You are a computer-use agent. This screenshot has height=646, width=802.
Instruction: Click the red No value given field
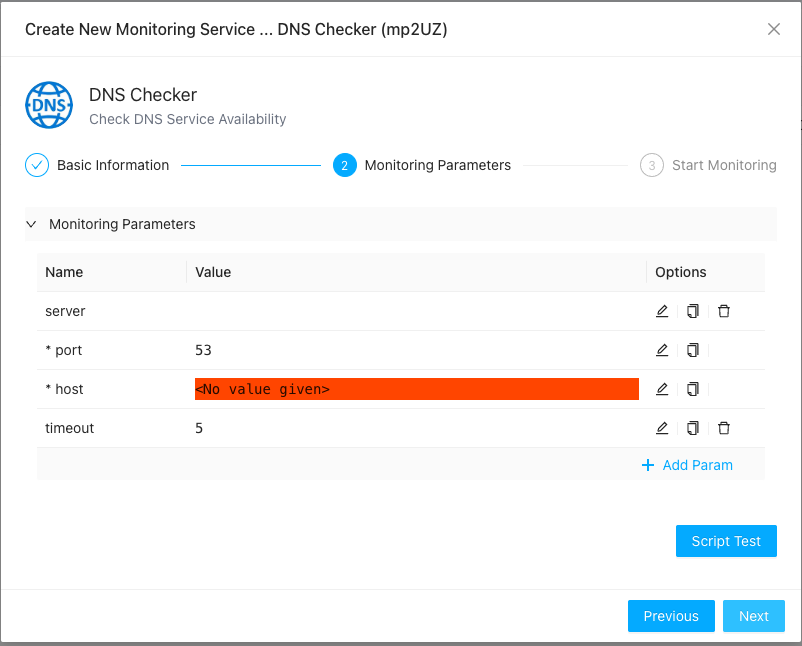[416, 389]
